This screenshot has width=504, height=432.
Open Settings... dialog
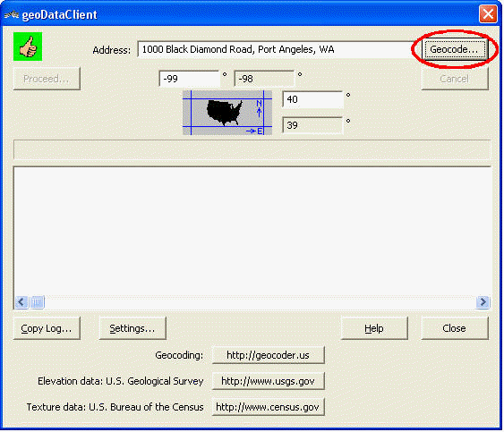(x=132, y=328)
